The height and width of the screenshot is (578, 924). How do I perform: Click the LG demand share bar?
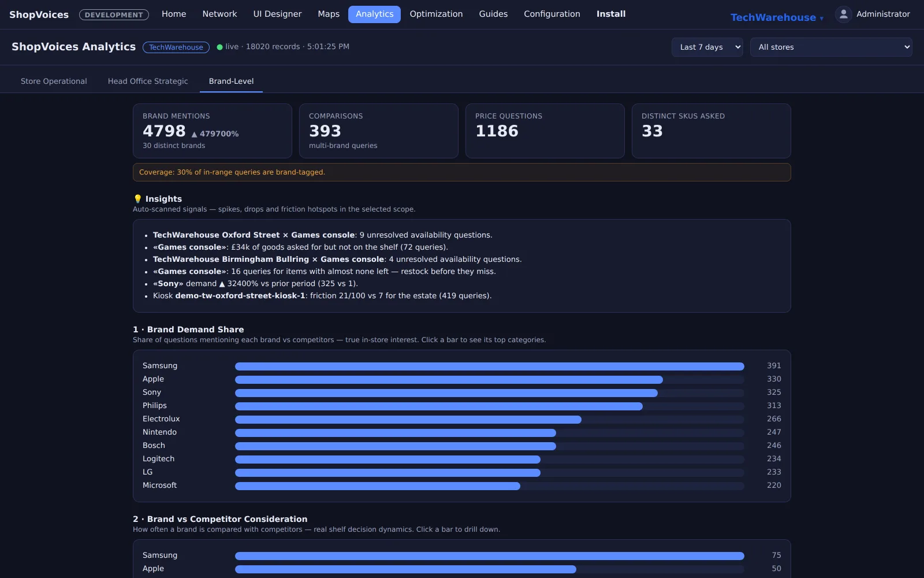click(388, 473)
